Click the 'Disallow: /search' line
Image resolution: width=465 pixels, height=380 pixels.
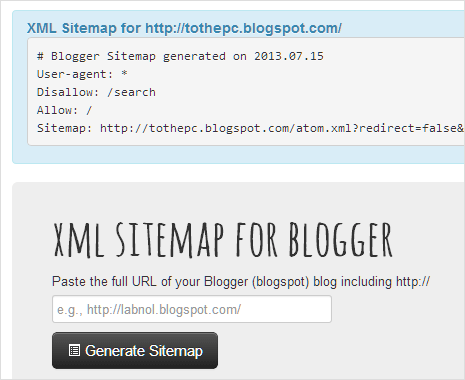96,92
